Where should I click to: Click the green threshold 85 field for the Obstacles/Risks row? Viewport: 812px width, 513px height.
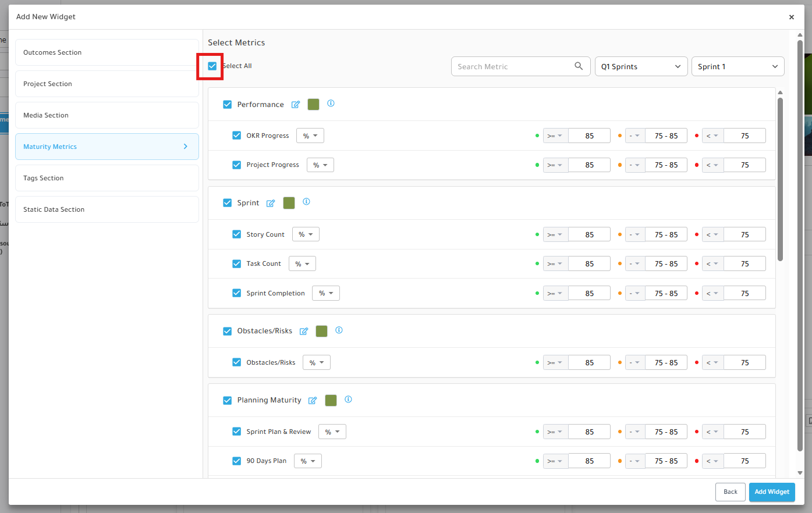pyautogui.click(x=589, y=362)
